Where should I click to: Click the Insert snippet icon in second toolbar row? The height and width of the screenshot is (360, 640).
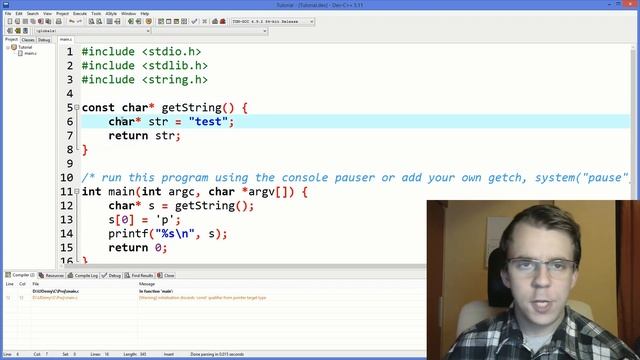click(10, 31)
